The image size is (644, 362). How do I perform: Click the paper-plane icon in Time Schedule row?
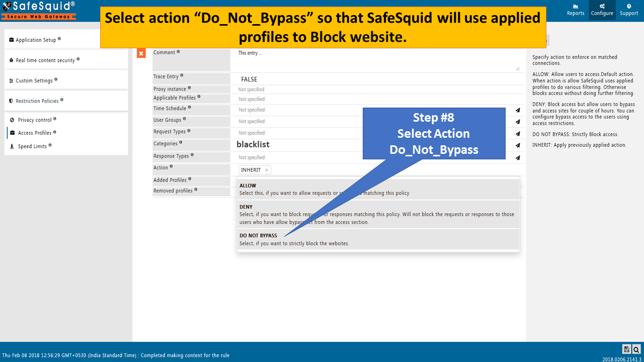click(518, 110)
